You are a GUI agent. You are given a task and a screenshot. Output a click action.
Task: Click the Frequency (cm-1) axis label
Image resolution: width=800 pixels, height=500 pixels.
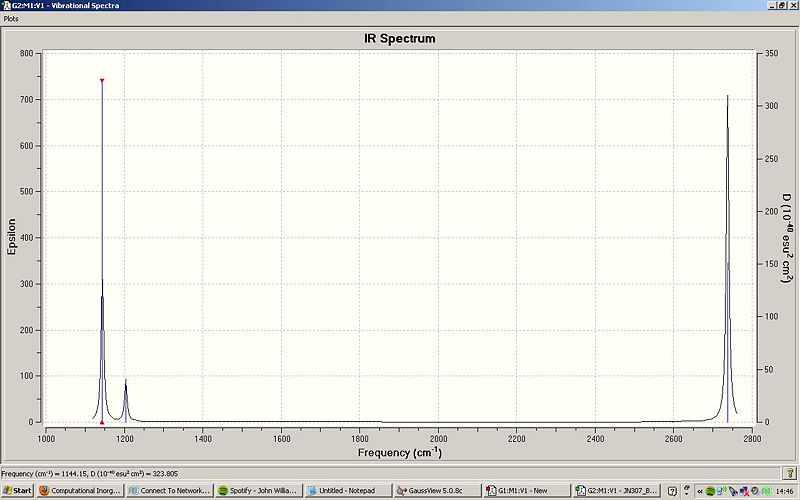click(x=399, y=453)
